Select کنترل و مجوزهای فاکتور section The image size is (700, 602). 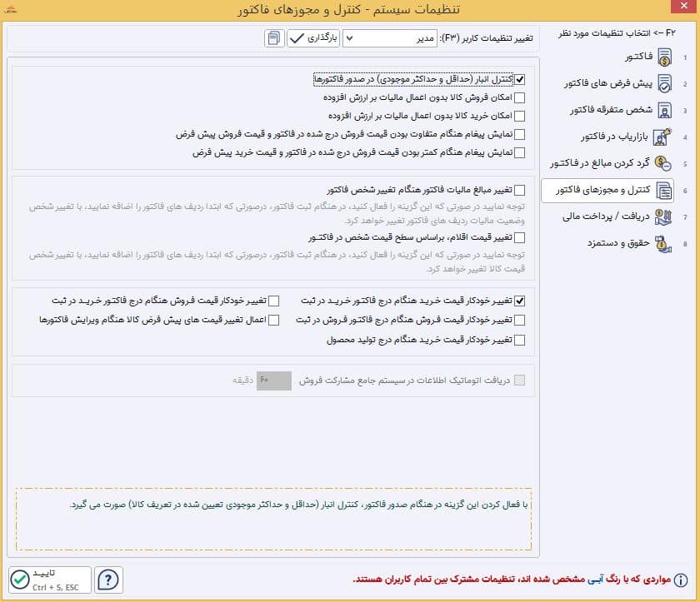coord(607,191)
